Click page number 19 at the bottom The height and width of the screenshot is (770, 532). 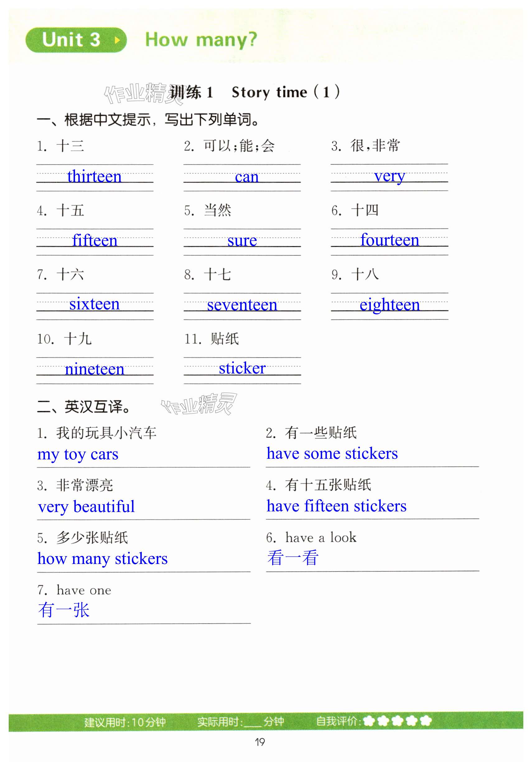[260, 742]
